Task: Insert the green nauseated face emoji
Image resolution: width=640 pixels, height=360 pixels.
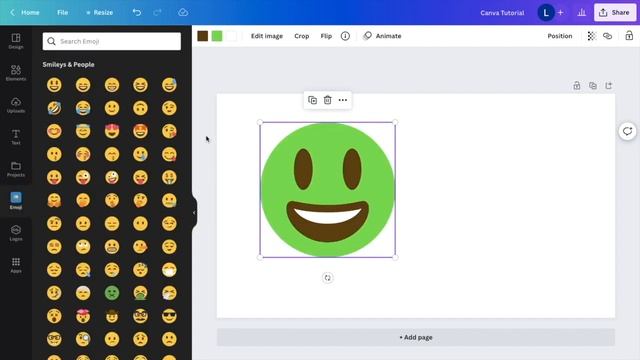Action: click(112, 293)
